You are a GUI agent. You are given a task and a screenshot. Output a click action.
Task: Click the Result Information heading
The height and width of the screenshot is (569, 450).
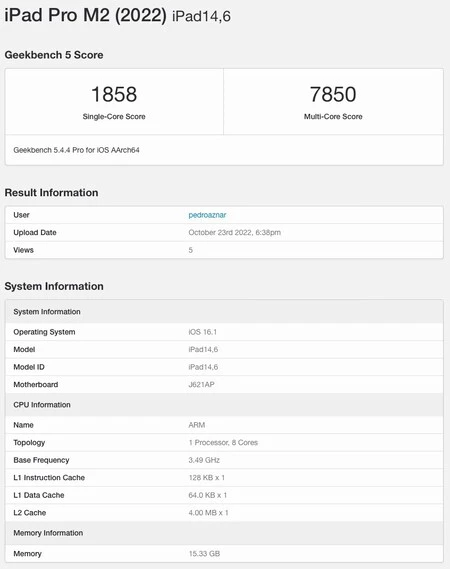[51, 192]
